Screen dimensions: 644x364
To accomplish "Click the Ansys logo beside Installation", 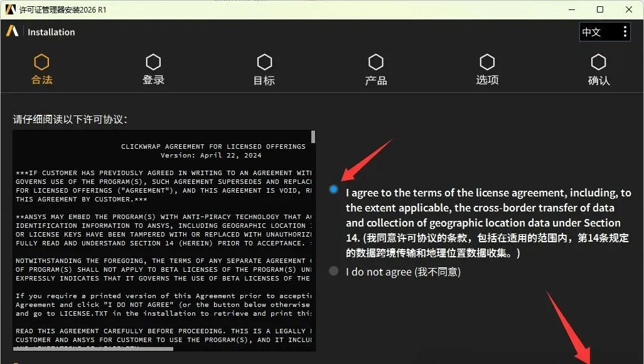I will (13, 31).
